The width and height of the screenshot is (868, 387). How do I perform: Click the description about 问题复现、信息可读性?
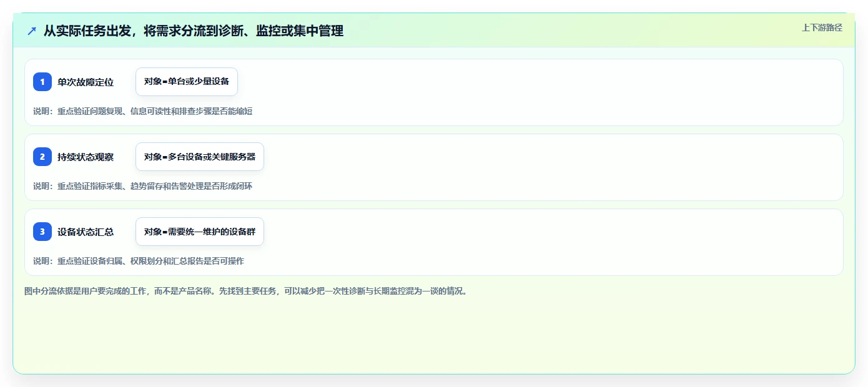143,111
